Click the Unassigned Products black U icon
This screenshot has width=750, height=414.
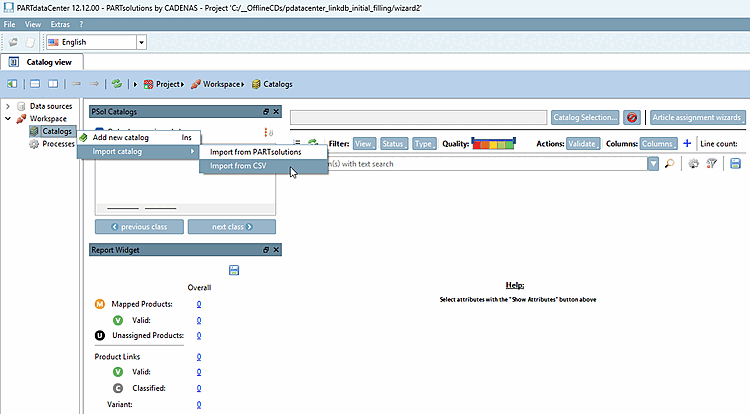(99, 336)
